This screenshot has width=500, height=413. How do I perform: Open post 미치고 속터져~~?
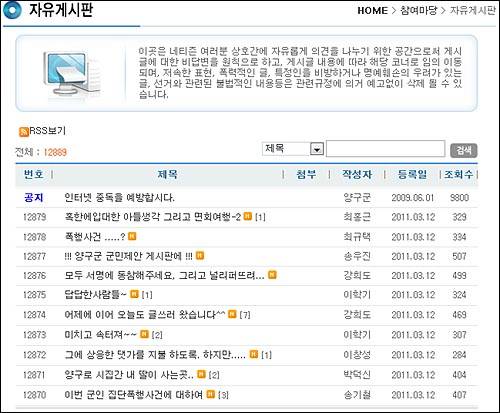coord(100,334)
